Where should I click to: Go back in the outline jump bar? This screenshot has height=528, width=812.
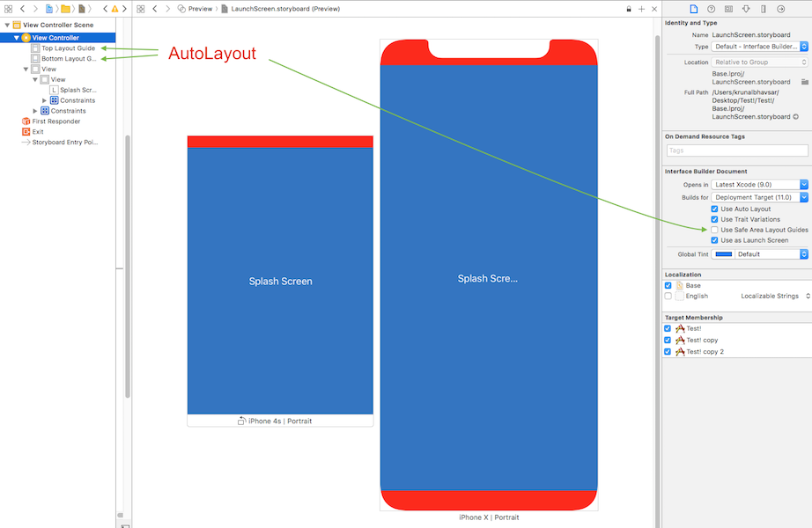(22, 9)
